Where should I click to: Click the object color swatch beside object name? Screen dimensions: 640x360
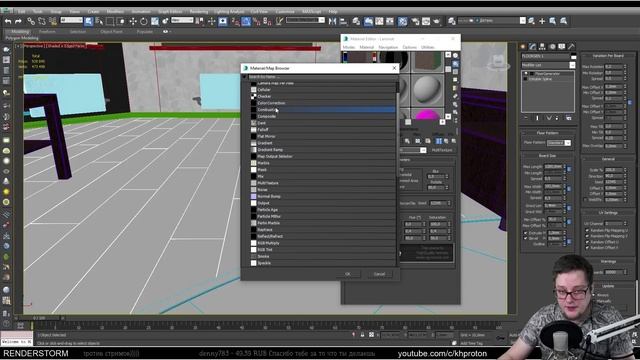(x=573, y=56)
